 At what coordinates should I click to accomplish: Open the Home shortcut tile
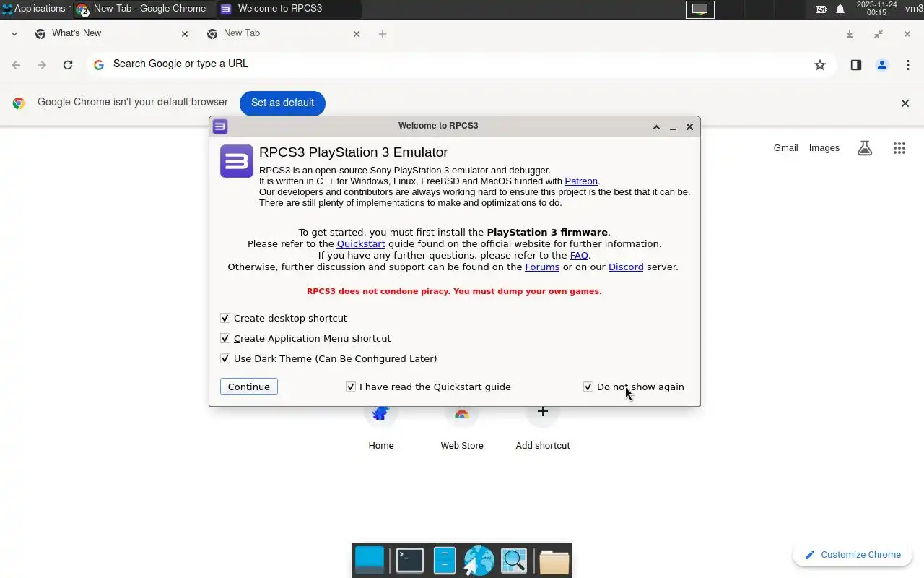(x=381, y=426)
